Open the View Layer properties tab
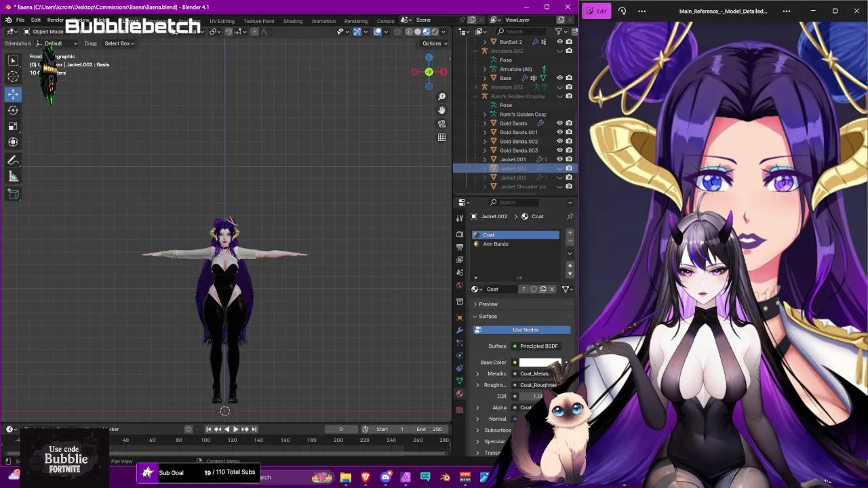 (x=460, y=260)
